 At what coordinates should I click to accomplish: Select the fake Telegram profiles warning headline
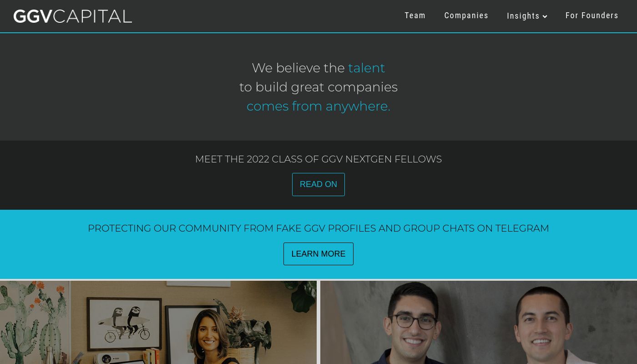click(x=318, y=228)
